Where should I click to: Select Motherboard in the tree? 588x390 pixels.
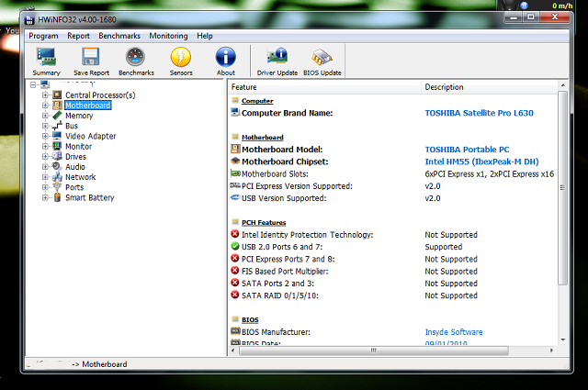pos(88,106)
